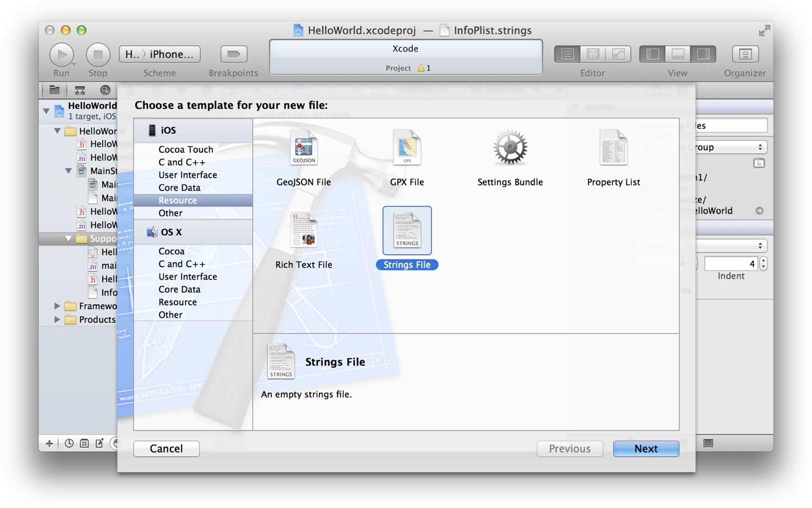Select Resource under the OS X section
The image size is (812, 508).
(177, 302)
